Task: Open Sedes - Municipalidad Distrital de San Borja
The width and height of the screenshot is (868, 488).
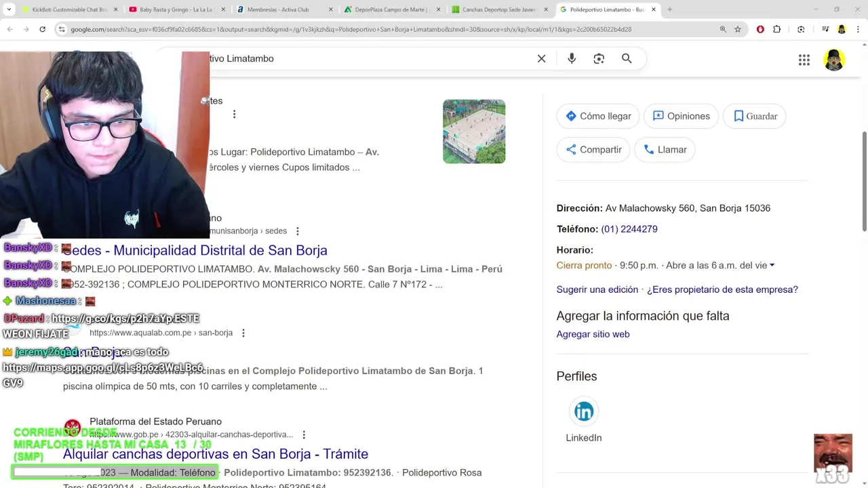Action: [195, 250]
